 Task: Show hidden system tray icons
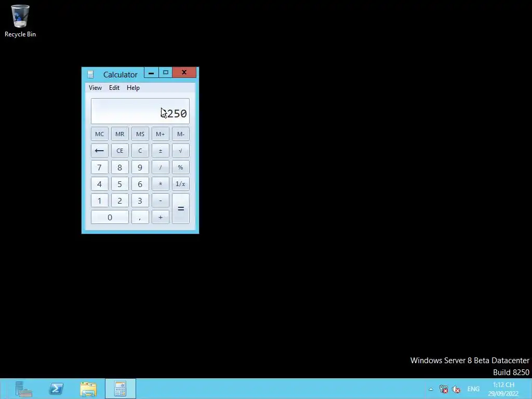431,389
